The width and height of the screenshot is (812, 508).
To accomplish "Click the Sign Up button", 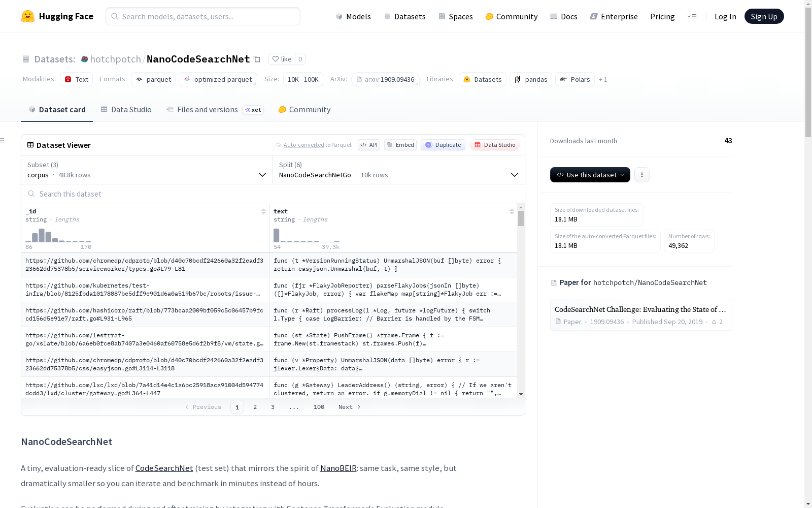I will (x=764, y=16).
